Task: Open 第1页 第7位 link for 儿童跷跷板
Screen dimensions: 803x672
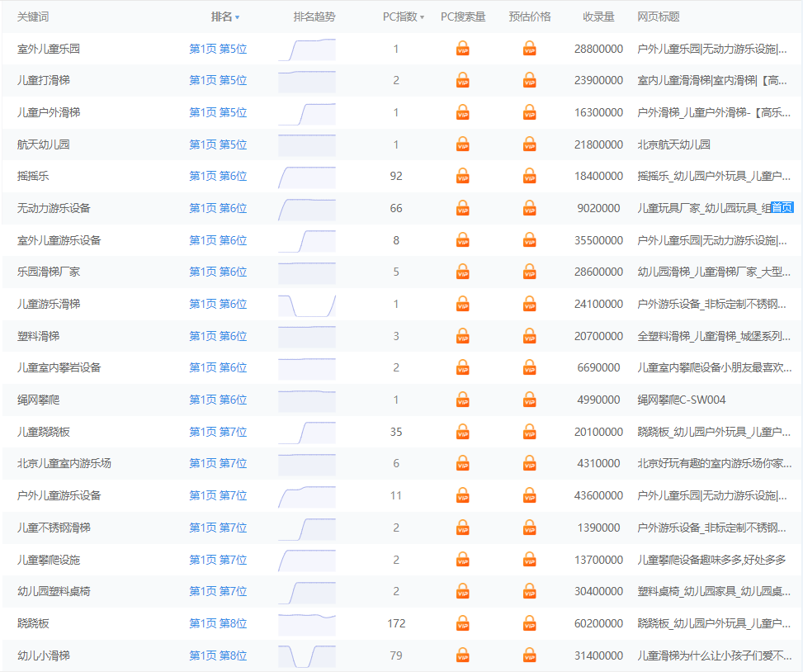Action: coord(218,432)
